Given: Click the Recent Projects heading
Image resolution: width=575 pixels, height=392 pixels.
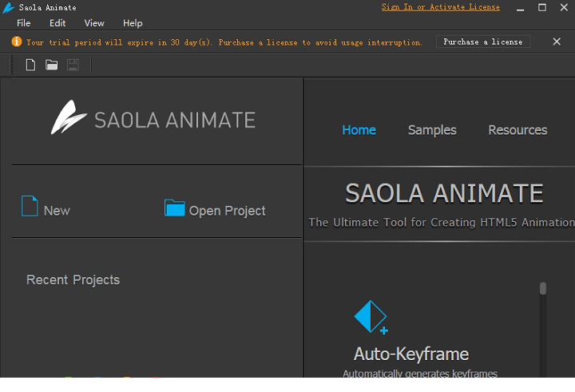Looking at the screenshot, I should point(73,280).
